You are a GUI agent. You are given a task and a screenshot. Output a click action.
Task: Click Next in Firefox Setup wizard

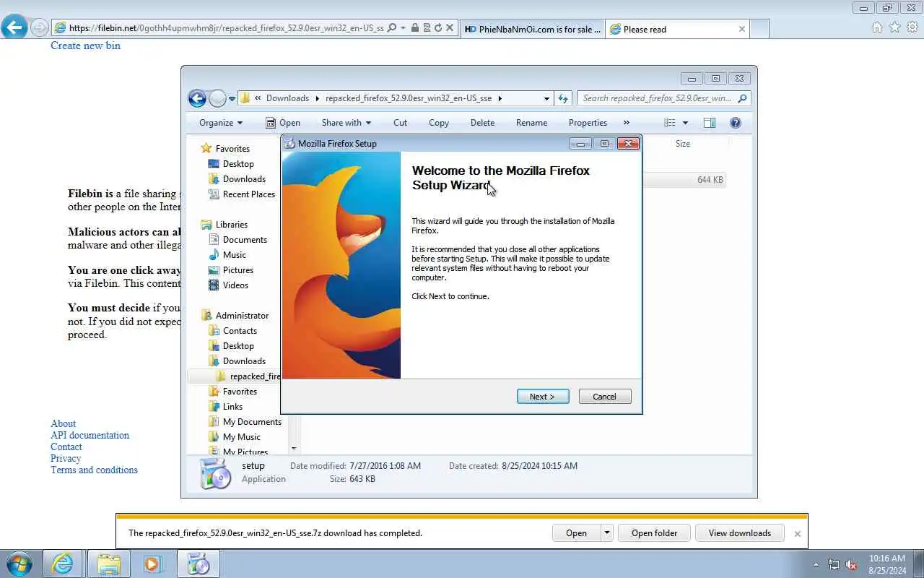coord(543,397)
